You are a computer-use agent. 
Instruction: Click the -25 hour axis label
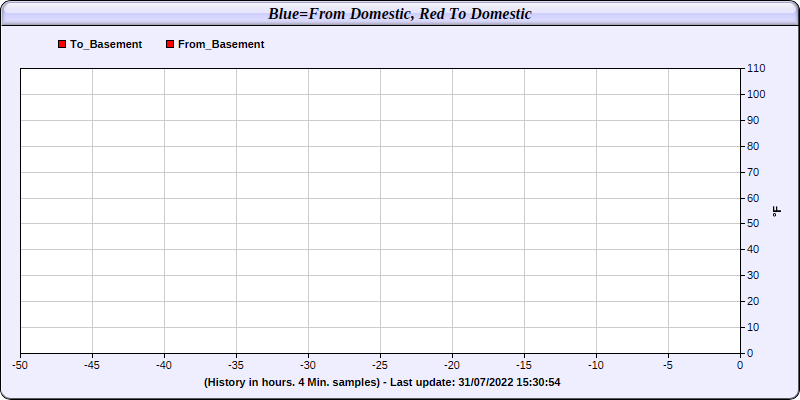(x=380, y=365)
